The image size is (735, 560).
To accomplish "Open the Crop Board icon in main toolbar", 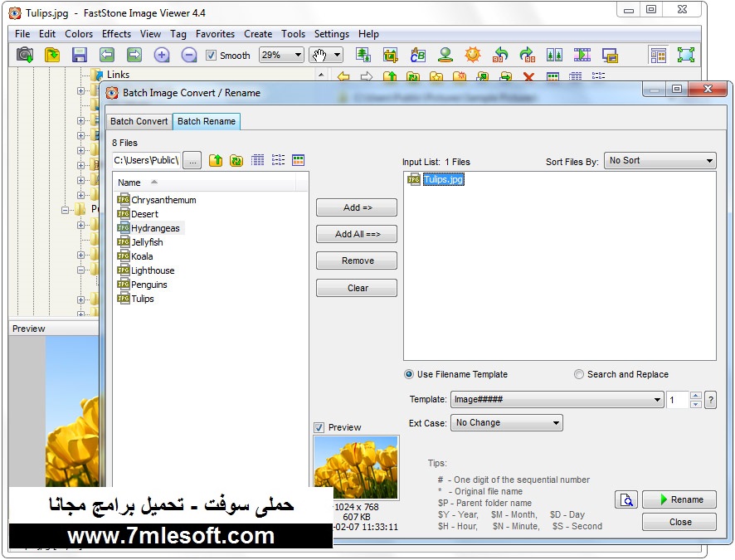I will [390, 55].
